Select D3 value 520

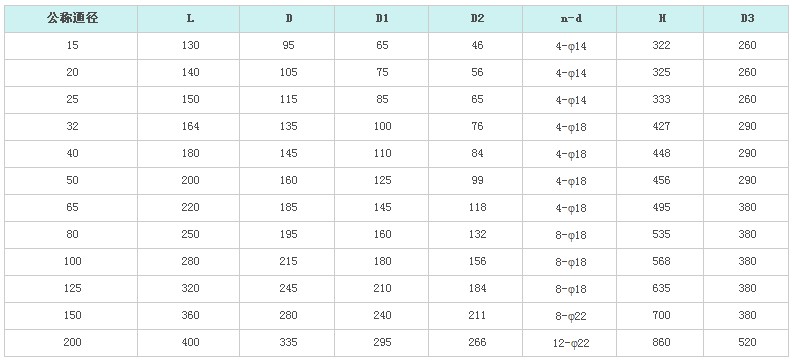coord(748,342)
